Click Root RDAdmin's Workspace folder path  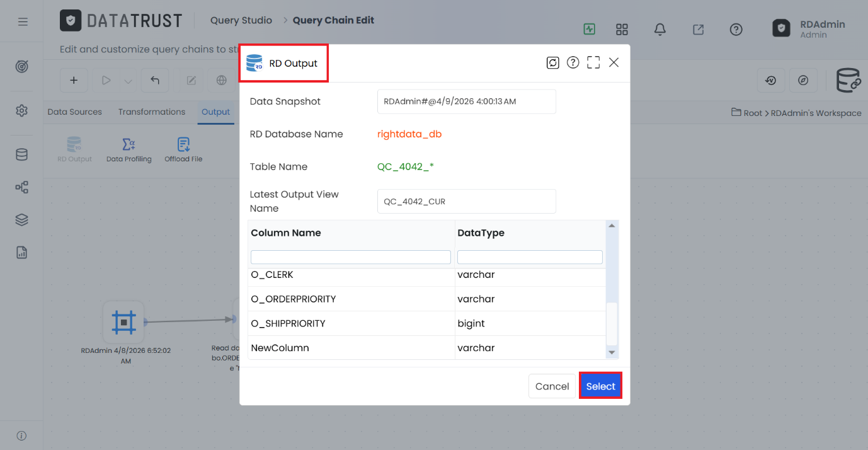(796, 113)
